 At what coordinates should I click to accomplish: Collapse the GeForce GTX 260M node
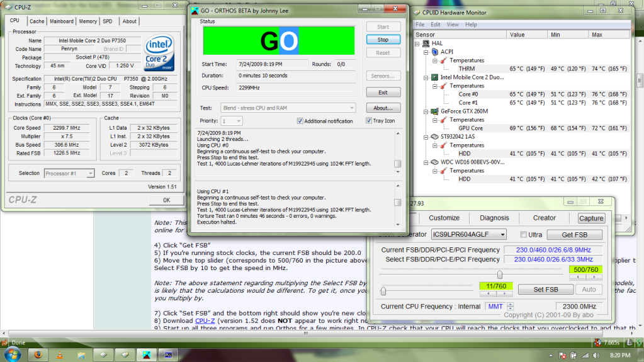pyautogui.click(x=426, y=111)
